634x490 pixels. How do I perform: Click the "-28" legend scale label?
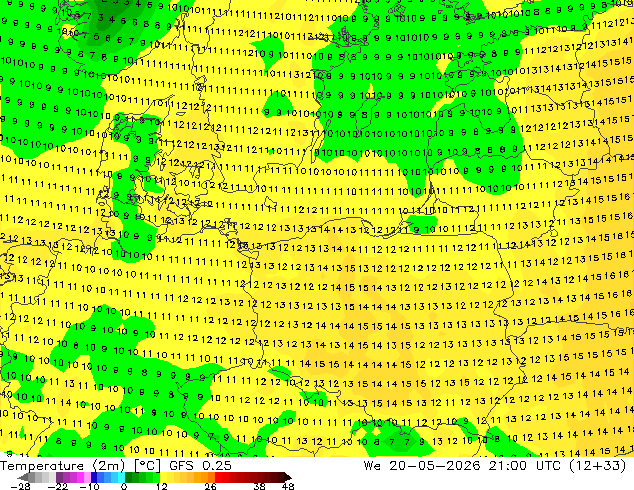coord(20,486)
